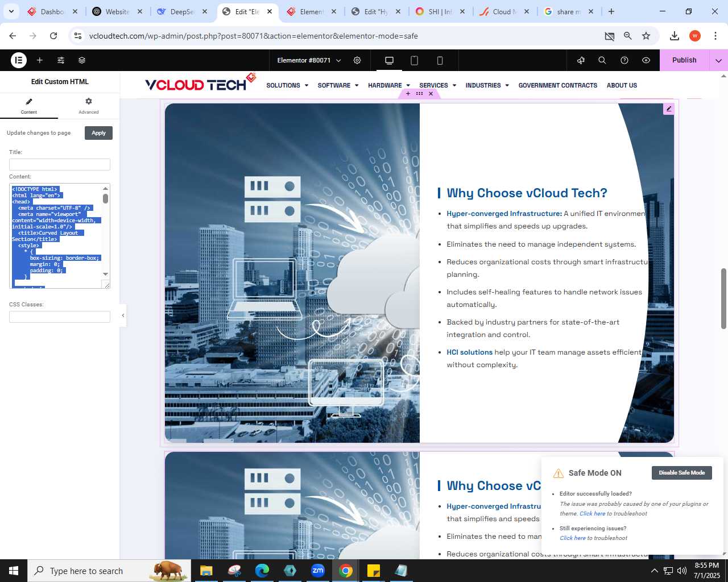
Task: Click first 'Click here' troubleshoot link
Action: (592, 514)
